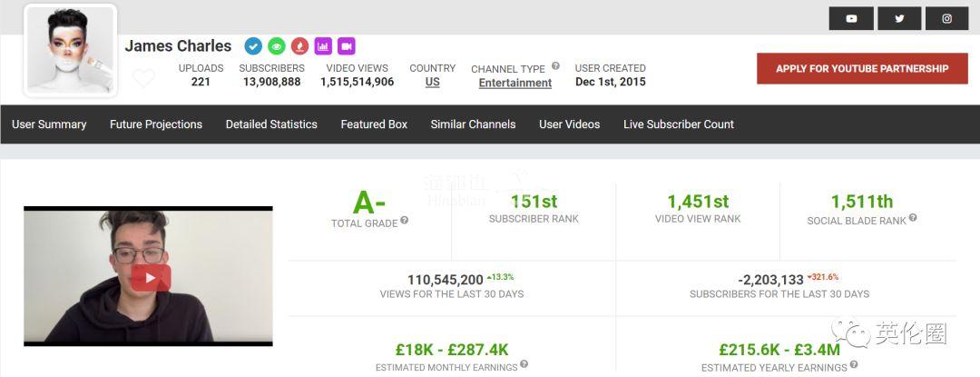Click the Dec 1st, 2015 creation date

tap(611, 82)
